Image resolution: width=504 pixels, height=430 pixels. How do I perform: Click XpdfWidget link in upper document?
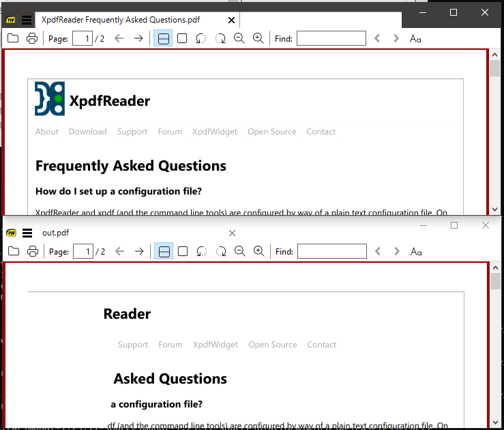tap(215, 132)
